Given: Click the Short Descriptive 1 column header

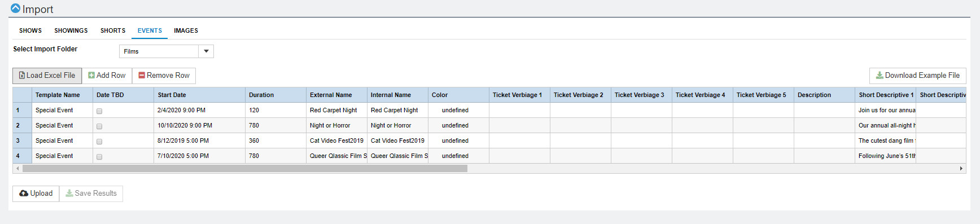Looking at the screenshot, I should point(885,95).
